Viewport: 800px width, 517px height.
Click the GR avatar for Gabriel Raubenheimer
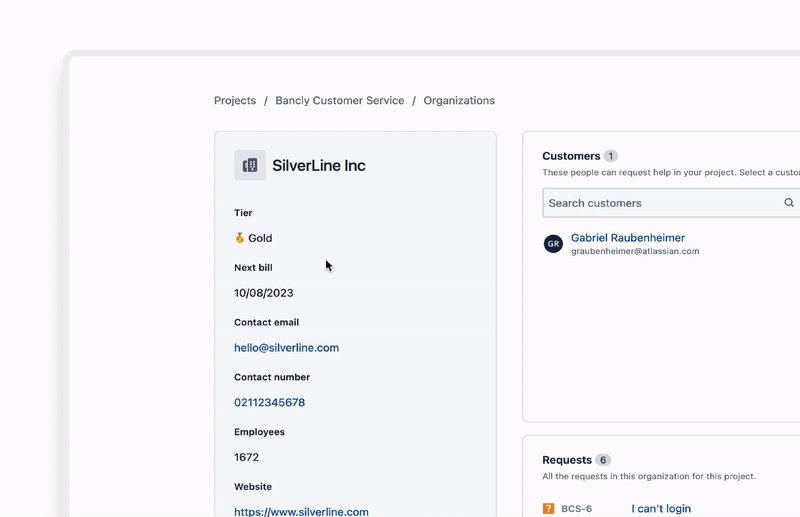553,244
